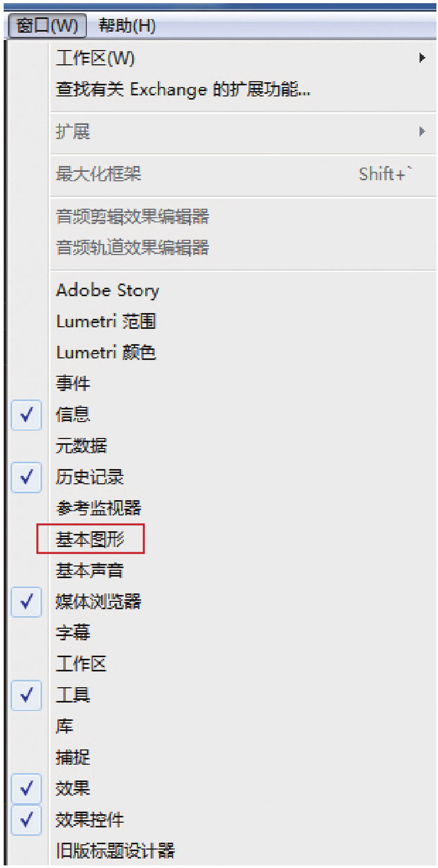
Task: Expand the 扩展 submenu arrow
Action: click(422, 131)
